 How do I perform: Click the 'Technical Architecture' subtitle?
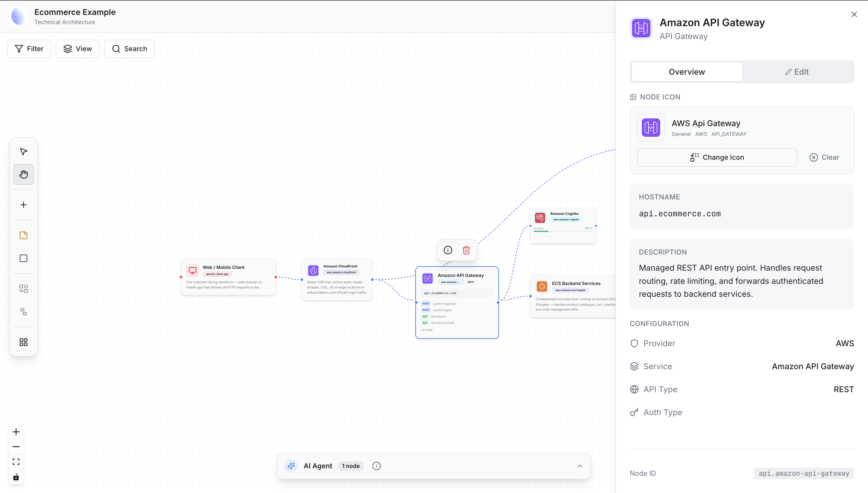pos(65,22)
